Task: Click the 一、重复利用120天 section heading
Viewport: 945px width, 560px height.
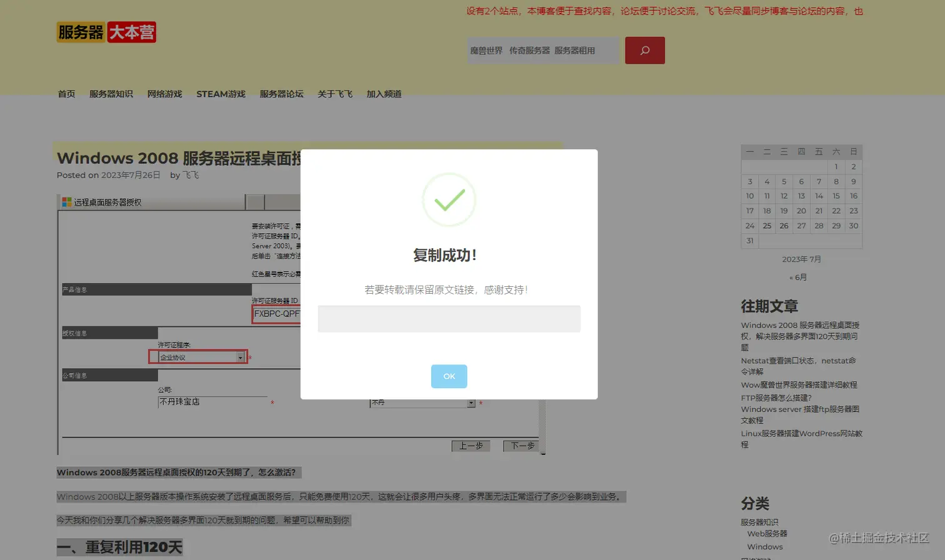Action: [x=120, y=547]
